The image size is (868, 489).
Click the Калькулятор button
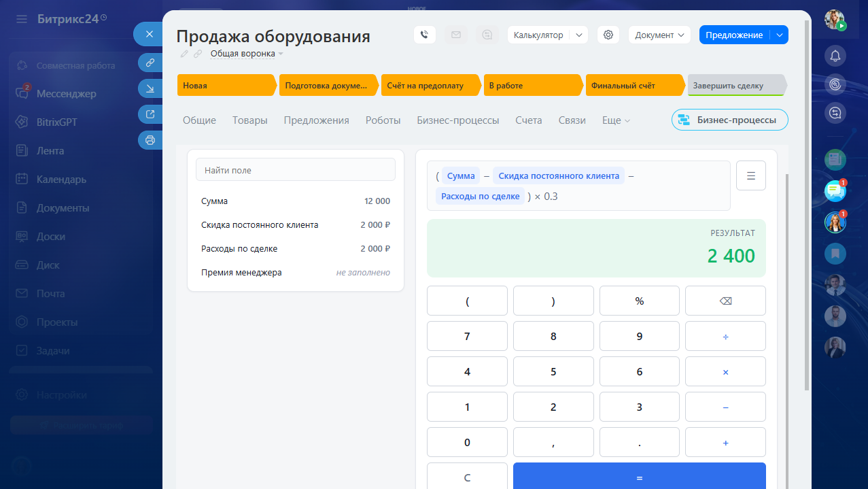coord(538,35)
